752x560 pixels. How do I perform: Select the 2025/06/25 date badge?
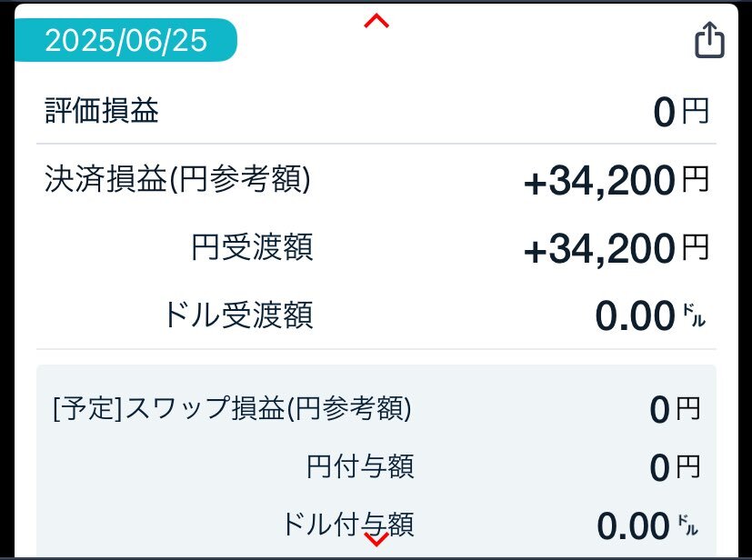click(x=125, y=40)
